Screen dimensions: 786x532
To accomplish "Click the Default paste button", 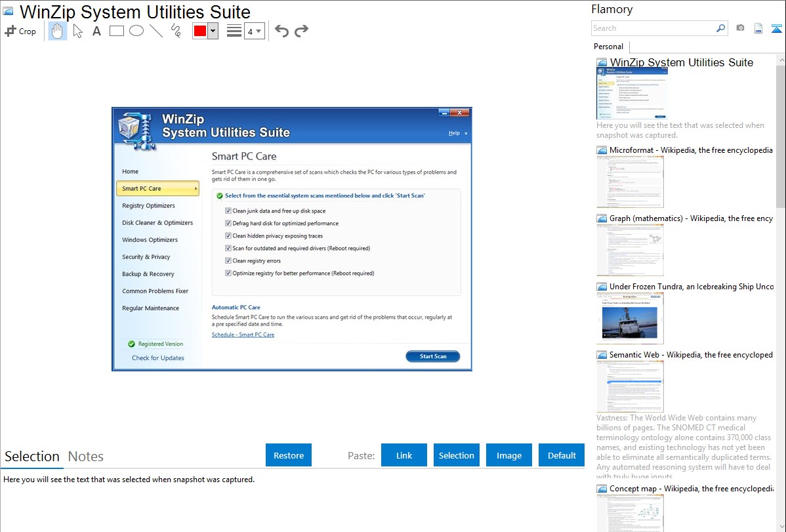I will pyautogui.click(x=562, y=455).
